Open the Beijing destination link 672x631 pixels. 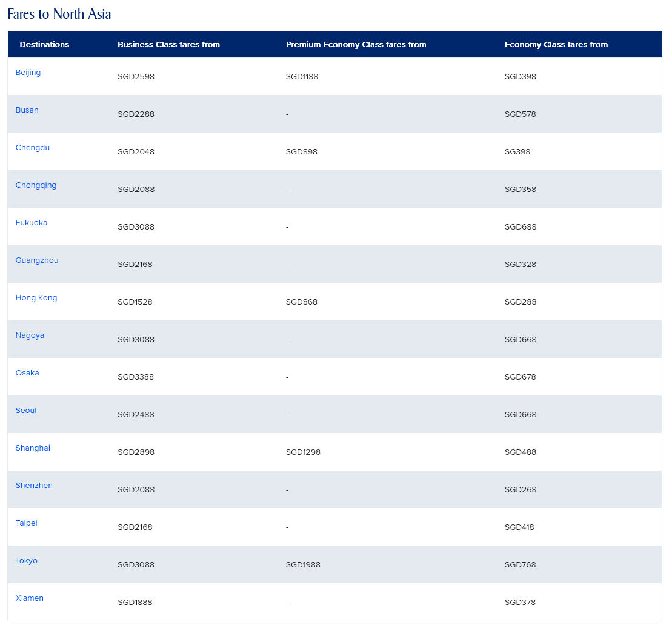point(28,73)
